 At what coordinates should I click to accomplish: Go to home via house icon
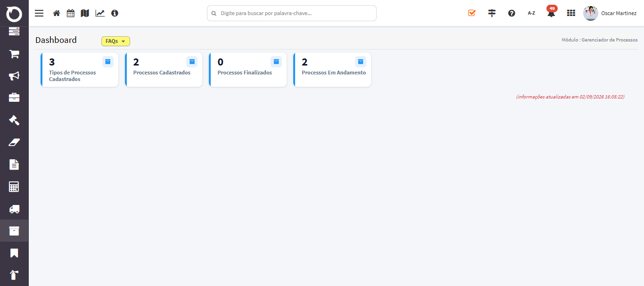57,13
